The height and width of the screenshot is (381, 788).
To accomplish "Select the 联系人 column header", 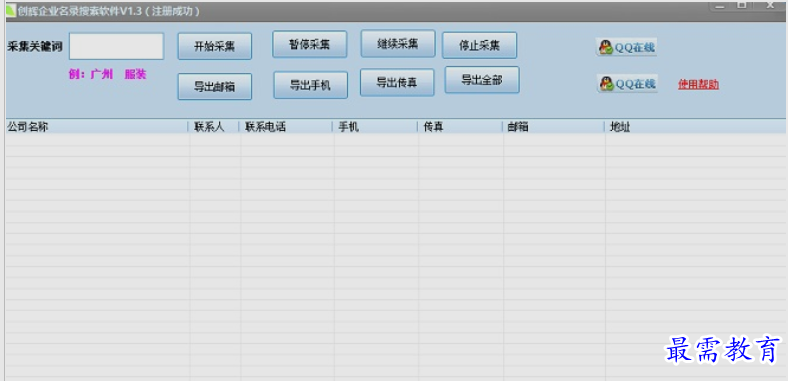I will pos(214,127).
